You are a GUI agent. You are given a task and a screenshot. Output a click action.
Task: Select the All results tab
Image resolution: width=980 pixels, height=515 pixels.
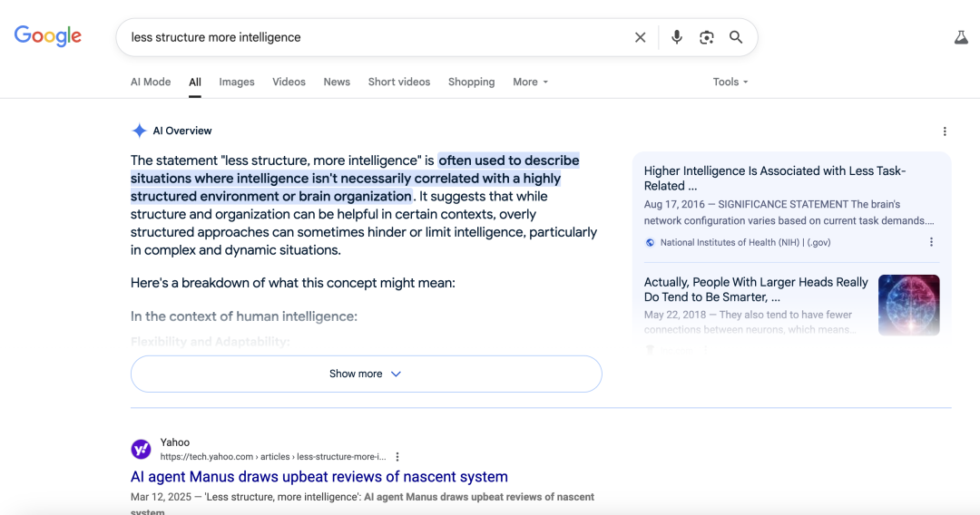[195, 82]
